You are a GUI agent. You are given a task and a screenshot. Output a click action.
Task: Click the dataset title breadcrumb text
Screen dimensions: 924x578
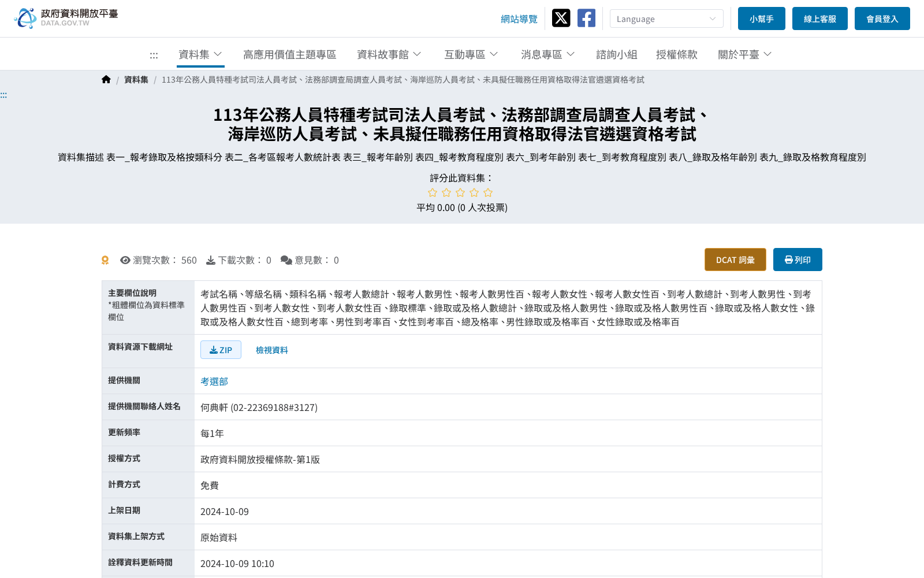click(x=403, y=80)
